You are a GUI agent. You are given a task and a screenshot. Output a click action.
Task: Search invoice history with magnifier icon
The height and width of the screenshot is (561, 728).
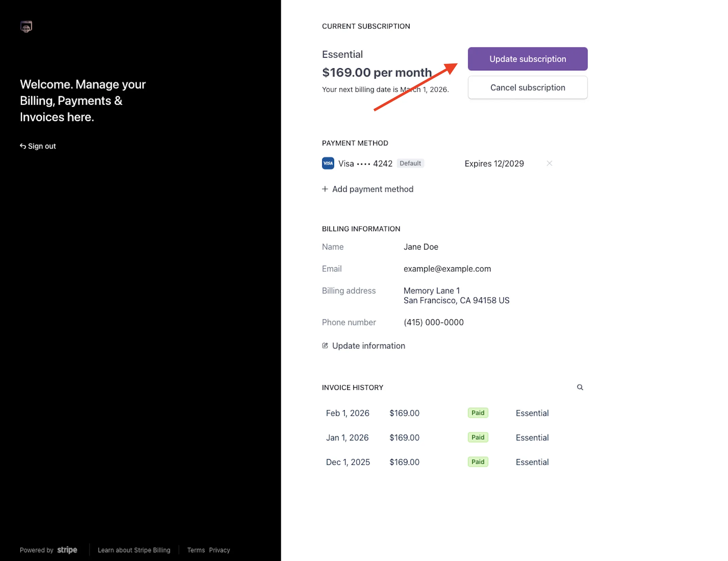point(580,387)
